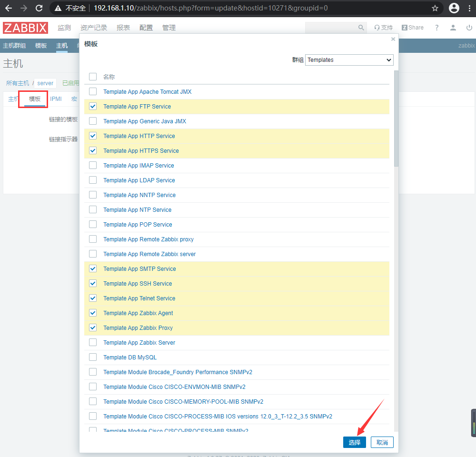Open browser three-dot menu

tap(469, 8)
